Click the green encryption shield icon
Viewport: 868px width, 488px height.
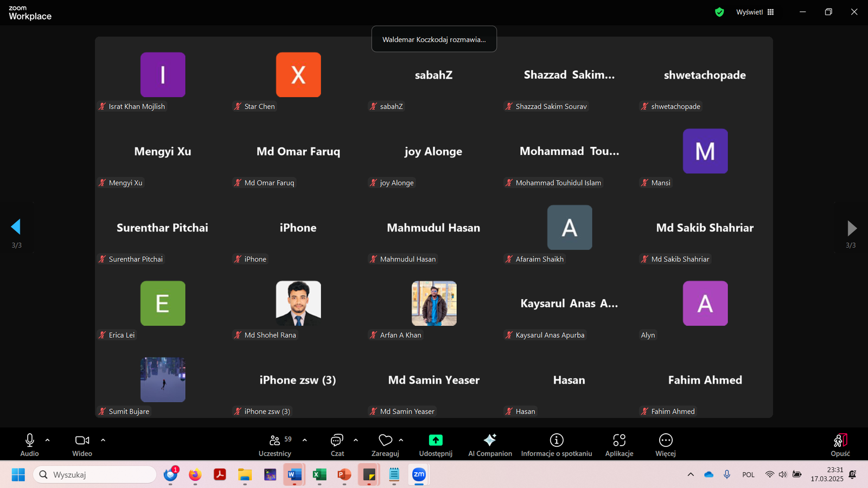pyautogui.click(x=719, y=12)
